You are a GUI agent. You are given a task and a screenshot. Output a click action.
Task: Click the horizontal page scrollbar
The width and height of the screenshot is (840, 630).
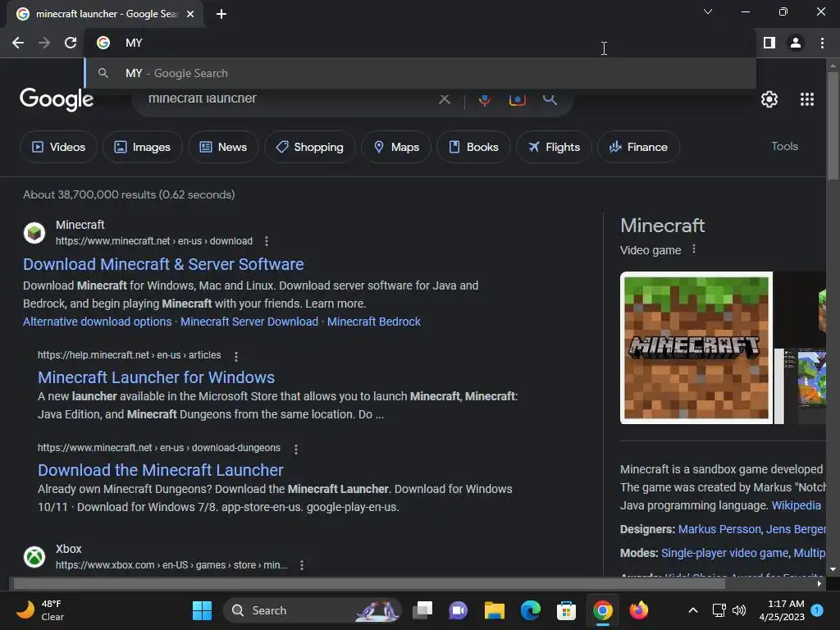tap(369, 584)
